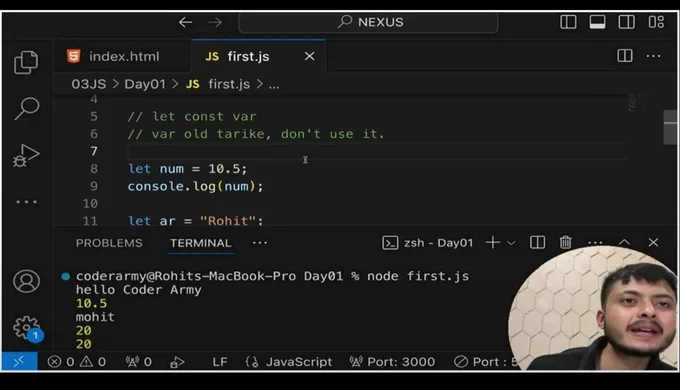The height and width of the screenshot is (390, 680).
Task: Click the zsh - Day01 terminal label
Action: point(428,243)
